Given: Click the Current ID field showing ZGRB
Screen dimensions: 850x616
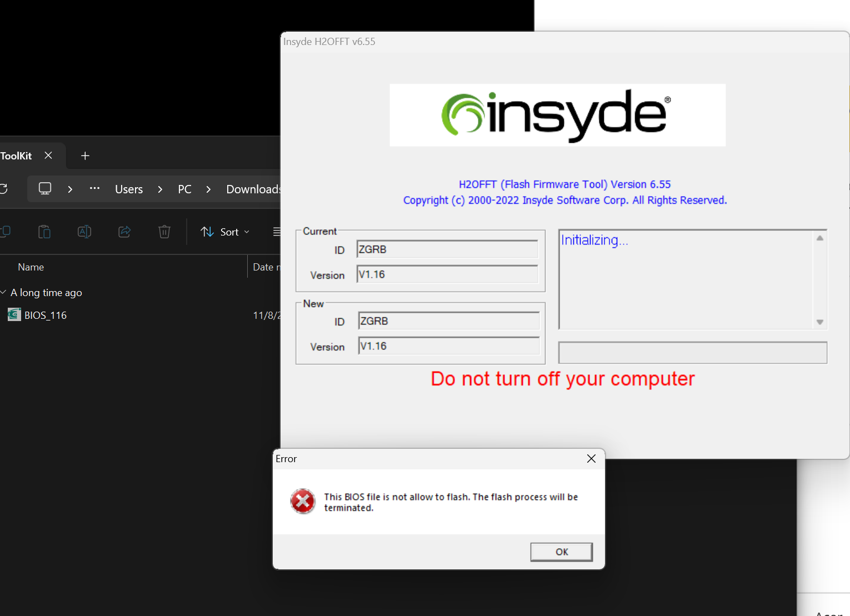Looking at the screenshot, I should click(x=447, y=249).
